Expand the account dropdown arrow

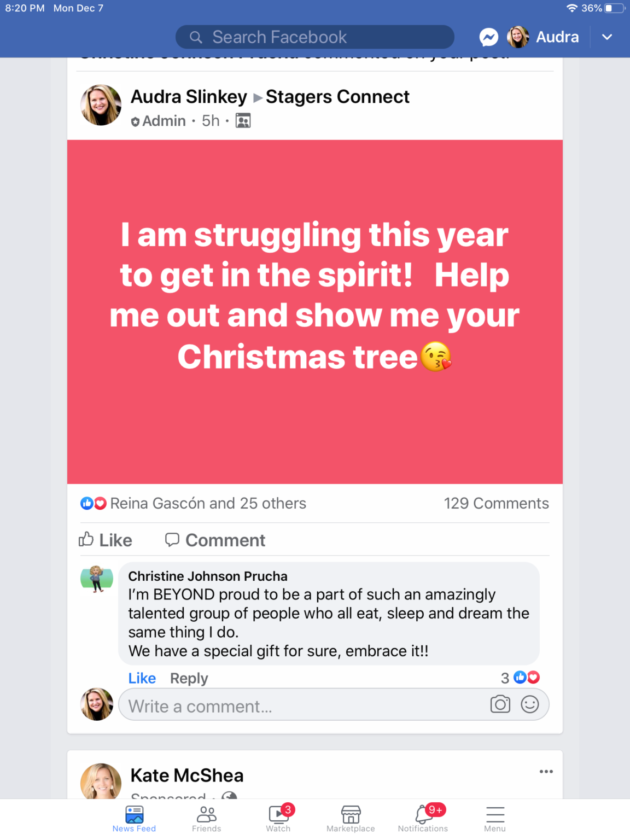point(607,37)
